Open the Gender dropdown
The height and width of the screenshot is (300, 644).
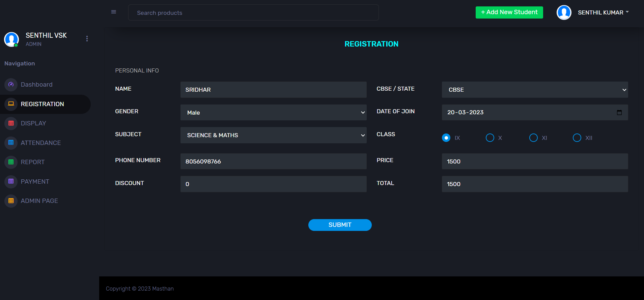point(273,113)
